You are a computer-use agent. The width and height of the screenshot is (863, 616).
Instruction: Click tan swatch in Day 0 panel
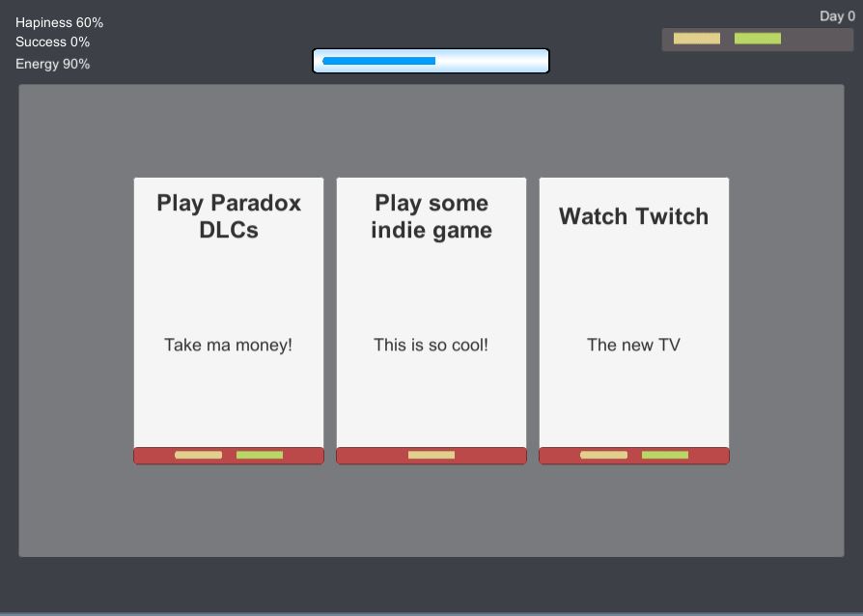pos(697,39)
